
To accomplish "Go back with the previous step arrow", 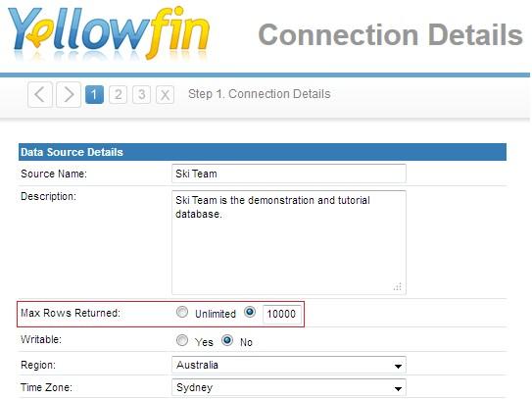I will click(x=40, y=94).
